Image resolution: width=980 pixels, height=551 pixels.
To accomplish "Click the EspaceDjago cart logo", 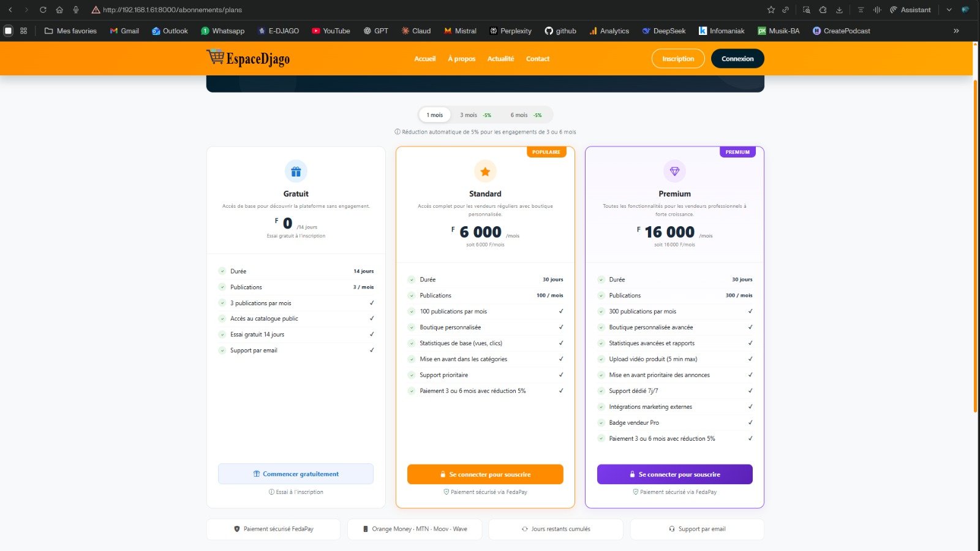I will [248, 58].
